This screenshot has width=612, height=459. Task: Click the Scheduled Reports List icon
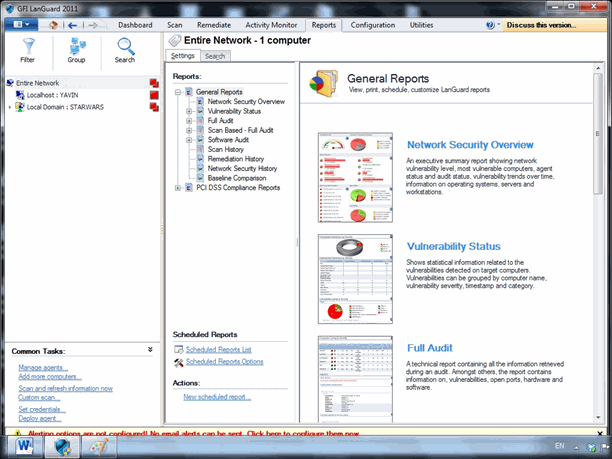179,349
